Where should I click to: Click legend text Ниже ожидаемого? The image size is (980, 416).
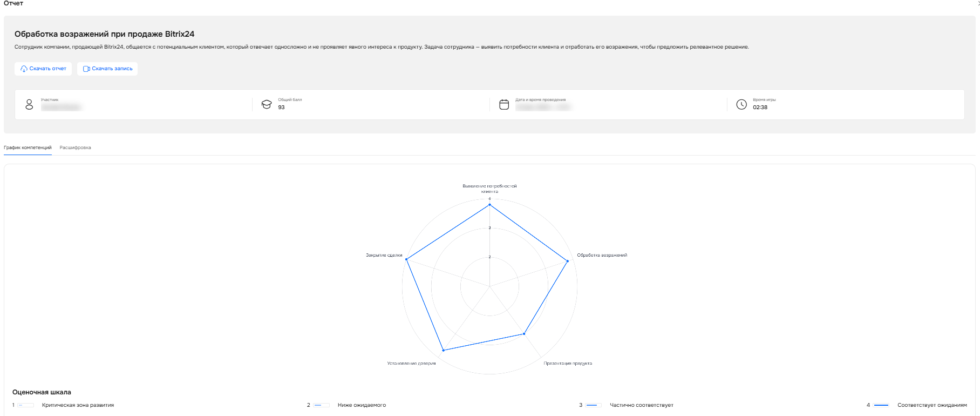click(362, 405)
